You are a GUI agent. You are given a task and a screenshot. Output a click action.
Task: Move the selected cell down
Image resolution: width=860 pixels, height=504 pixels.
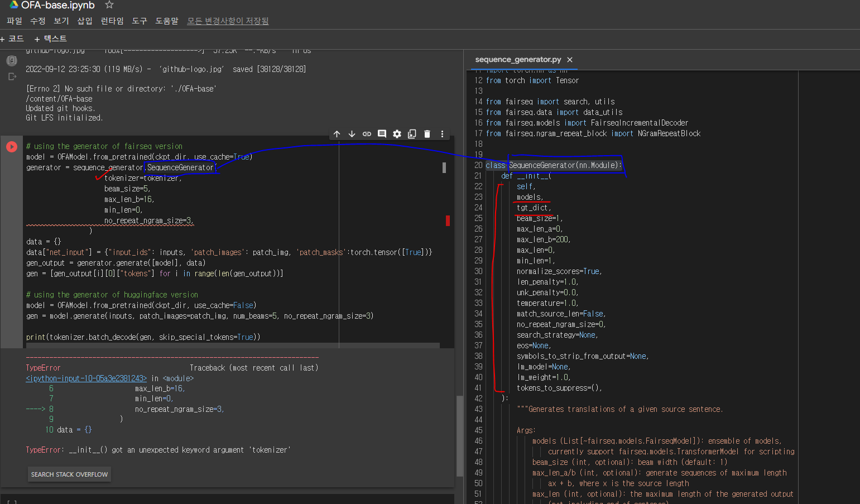pos(352,134)
